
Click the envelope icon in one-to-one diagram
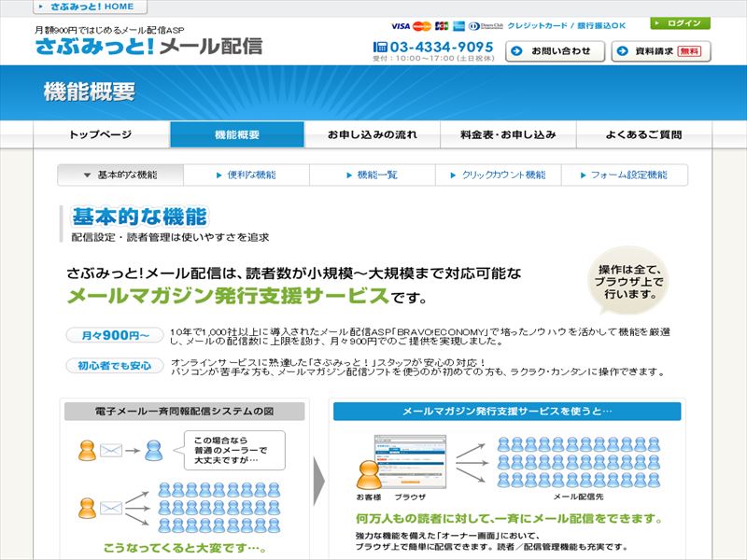[x=111, y=451]
